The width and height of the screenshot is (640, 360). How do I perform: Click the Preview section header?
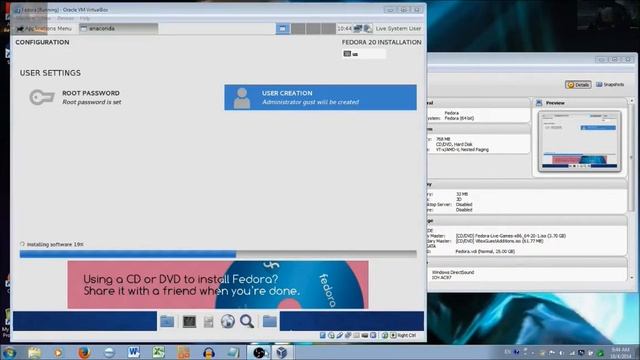coord(579,103)
